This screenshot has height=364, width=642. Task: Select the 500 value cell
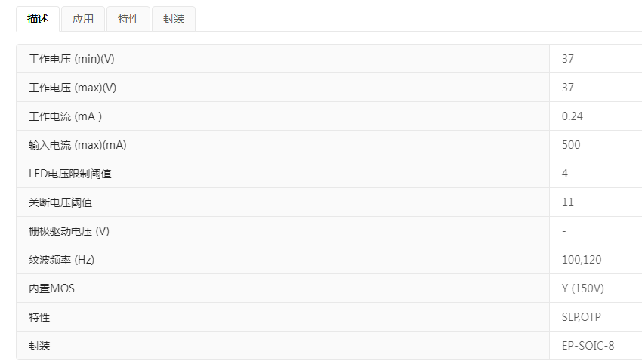click(x=571, y=145)
